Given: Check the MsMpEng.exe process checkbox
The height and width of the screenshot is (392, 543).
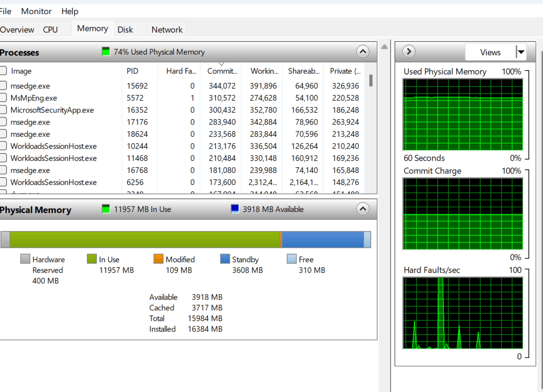Looking at the screenshot, I should point(3,98).
